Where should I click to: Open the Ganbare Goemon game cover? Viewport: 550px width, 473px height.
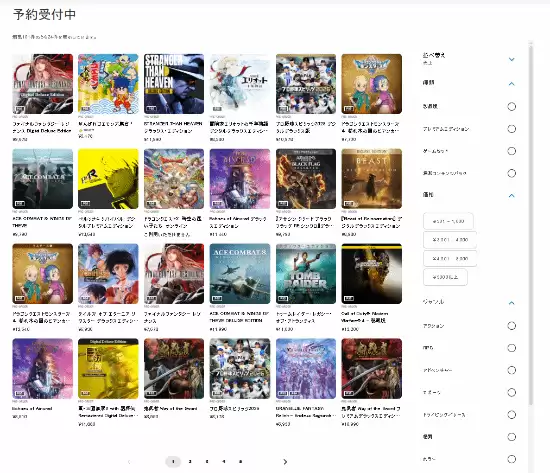point(108,84)
